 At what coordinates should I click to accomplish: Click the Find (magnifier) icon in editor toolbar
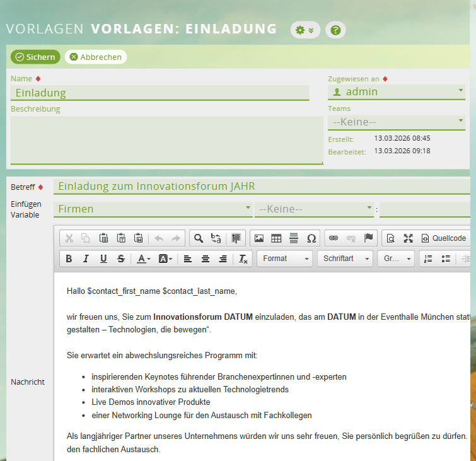coord(199,238)
